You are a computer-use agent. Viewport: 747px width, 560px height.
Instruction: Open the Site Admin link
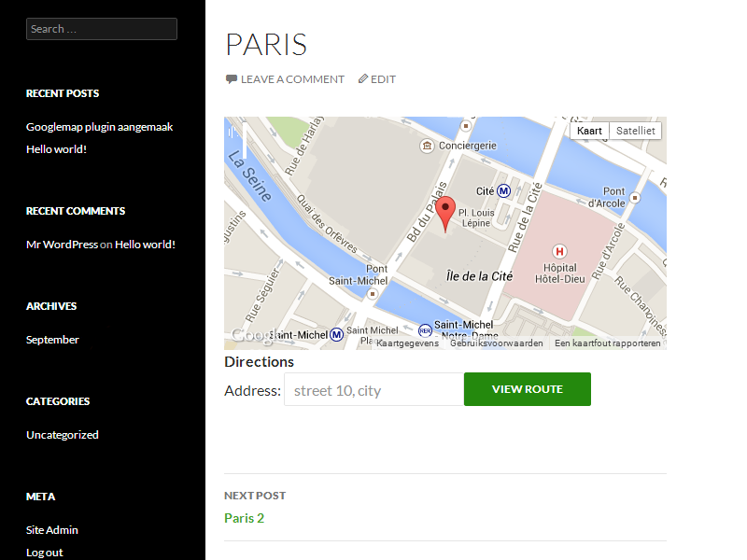(52, 530)
